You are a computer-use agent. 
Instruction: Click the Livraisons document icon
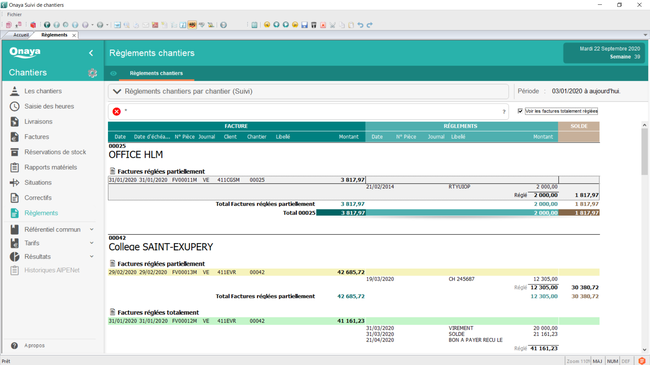point(15,122)
